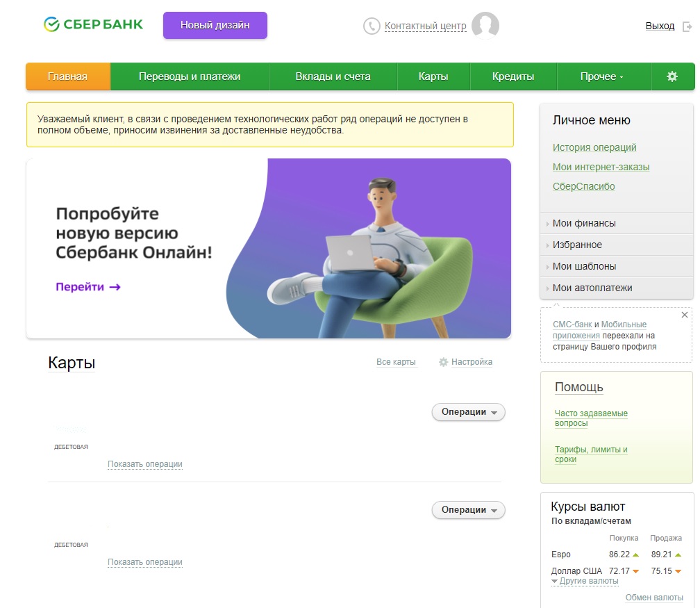Click the logout door icon beside Выход
This screenshot has height=608, width=700.
[687, 26]
